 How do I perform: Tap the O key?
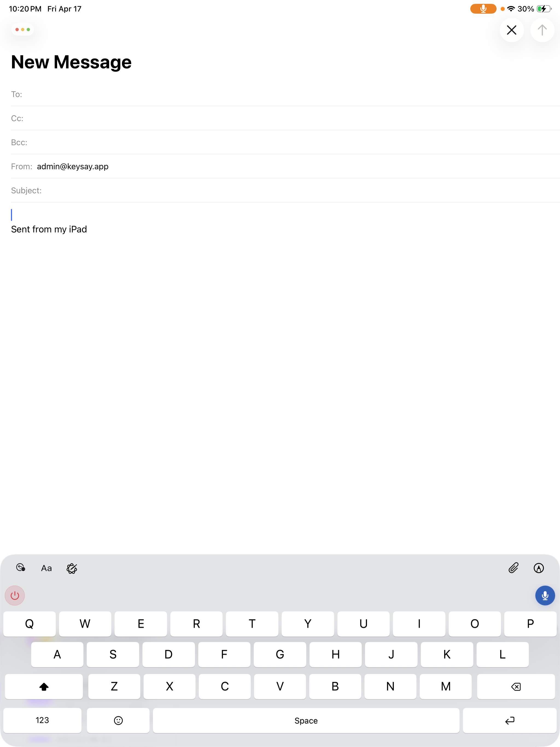tap(474, 624)
